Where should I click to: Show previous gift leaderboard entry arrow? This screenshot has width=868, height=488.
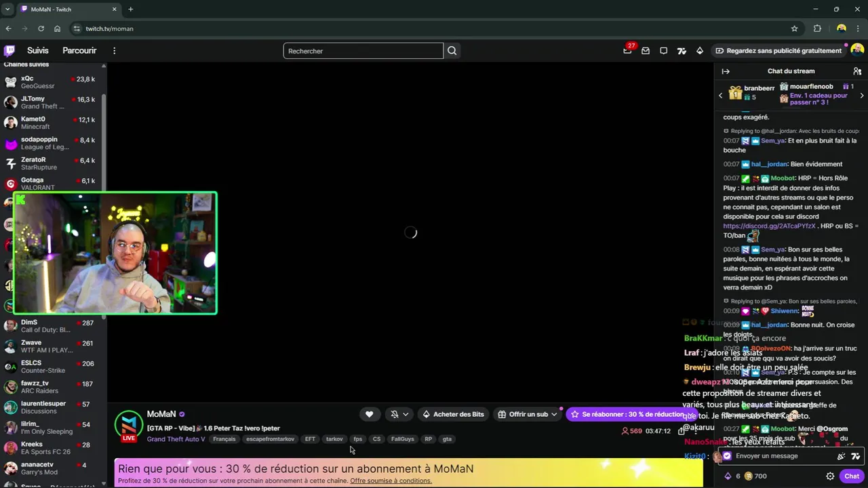pos(720,96)
